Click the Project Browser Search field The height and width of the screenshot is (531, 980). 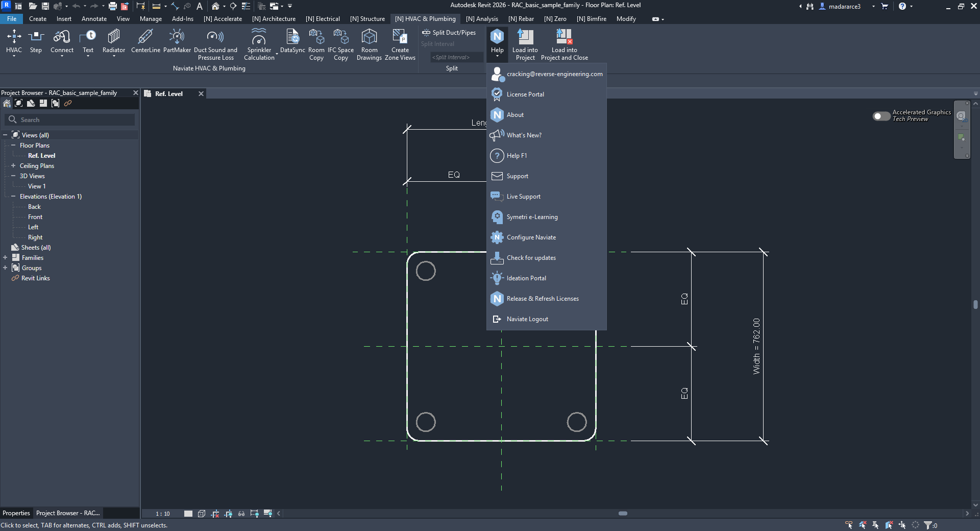pyautogui.click(x=70, y=119)
